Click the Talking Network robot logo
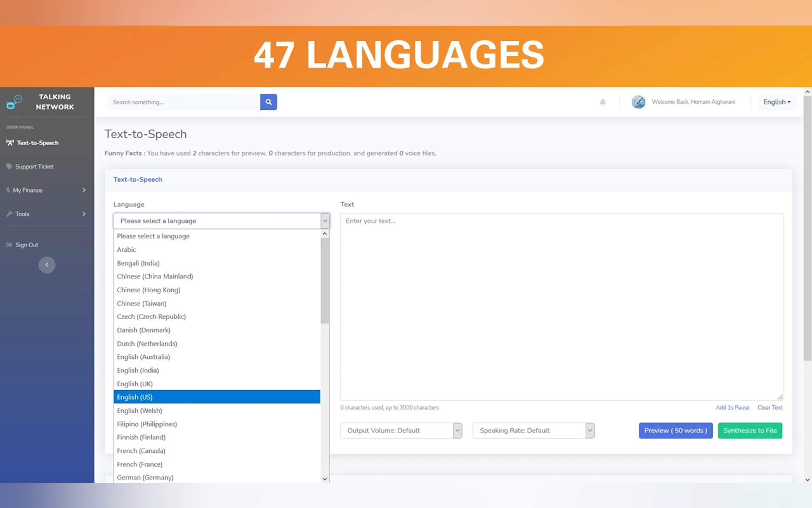The height and width of the screenshot is (508, 812). tap(14, 102)
